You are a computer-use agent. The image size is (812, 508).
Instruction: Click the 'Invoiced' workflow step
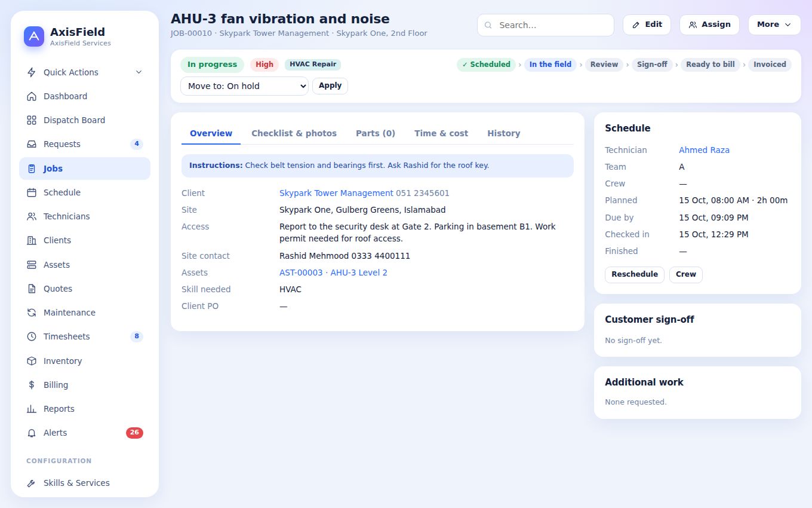click(770, 65)
